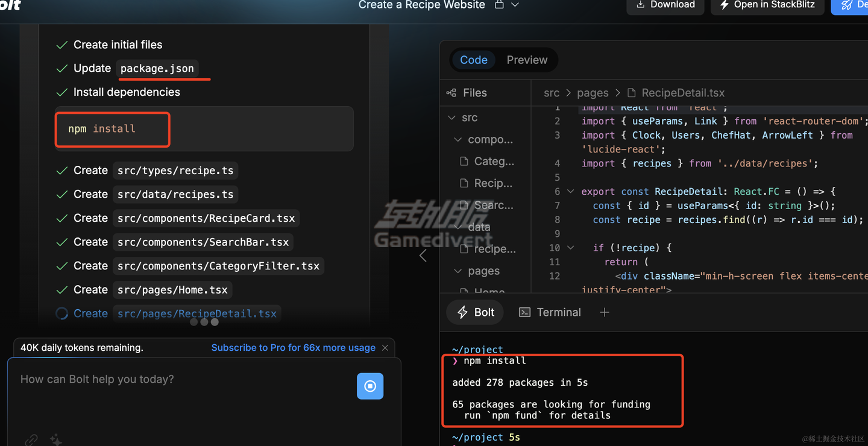Switch to the Bolt terminal tab

(x=475, y=312)
